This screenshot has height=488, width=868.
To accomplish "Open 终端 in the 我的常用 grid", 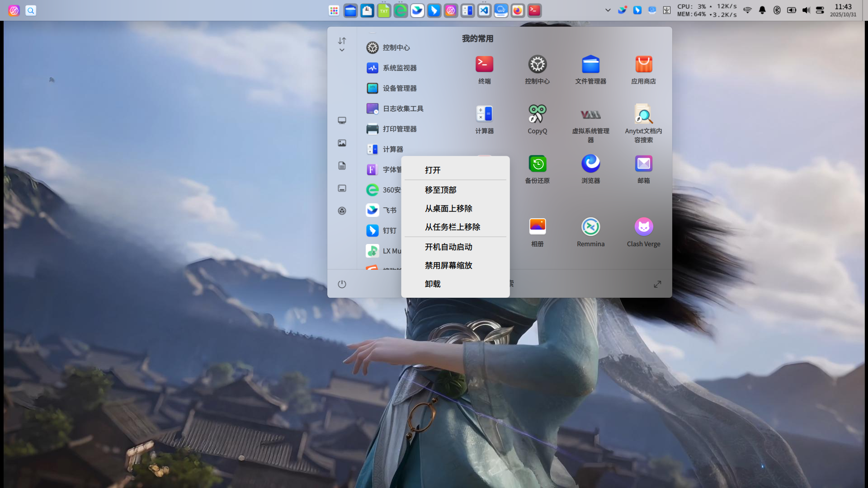I will [x=484, y=70].
